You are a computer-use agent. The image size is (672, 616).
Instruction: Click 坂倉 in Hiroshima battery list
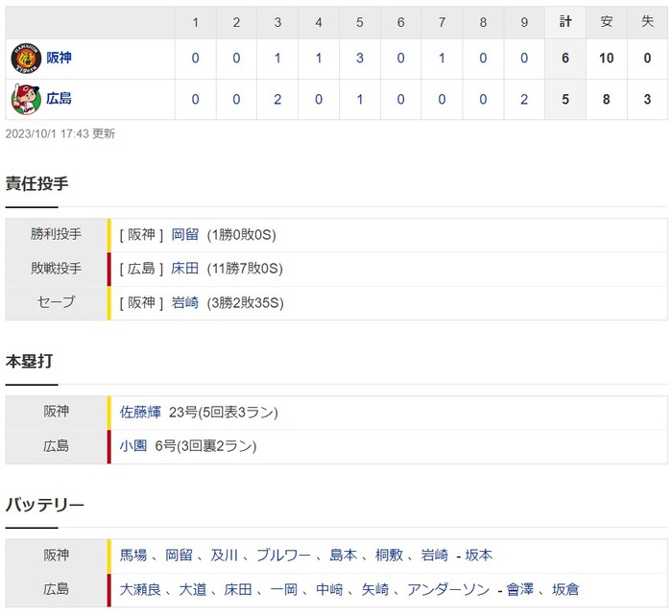click(565, 589)
